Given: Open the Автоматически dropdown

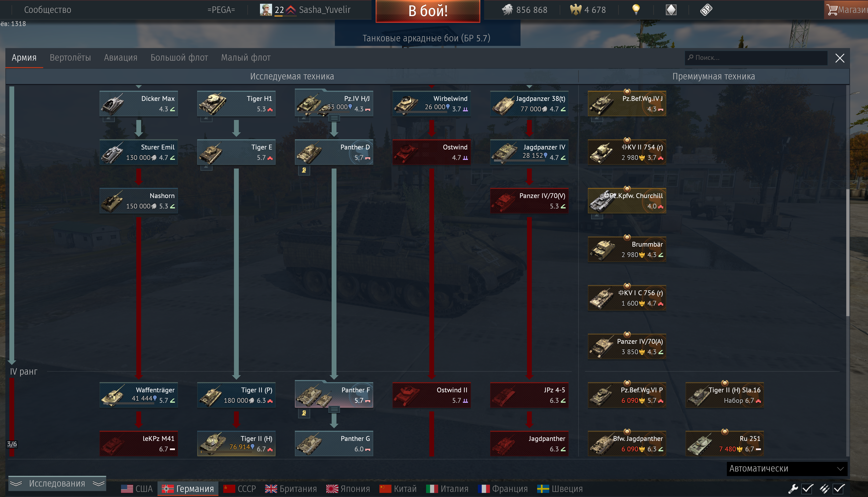Looking at the screenshot, I should click(x=787, y=468).
